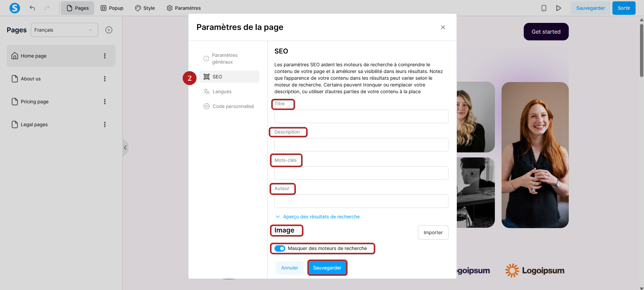The image size is (644, 290).
Task: Add a new page with plus icon
Action: (x=109, y=30)
